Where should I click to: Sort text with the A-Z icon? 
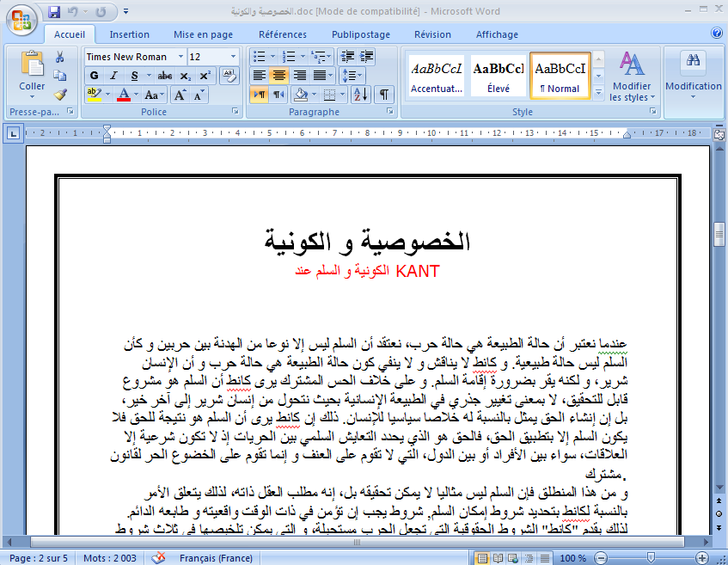361,95
